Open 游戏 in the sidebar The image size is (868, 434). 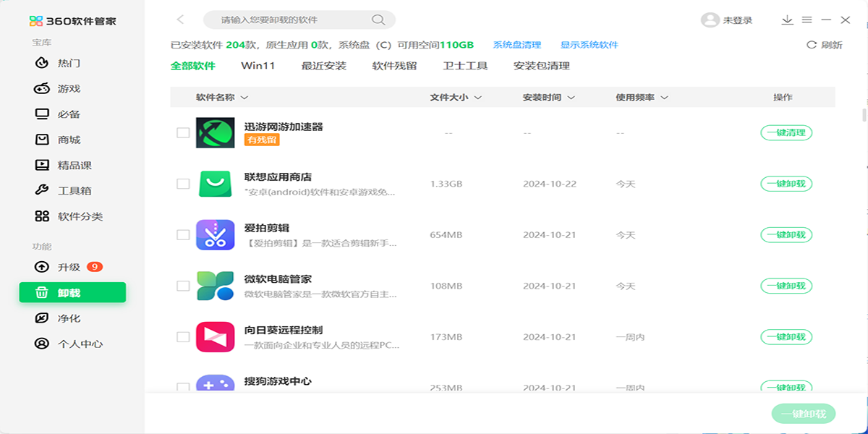click(x=69, y=89)
